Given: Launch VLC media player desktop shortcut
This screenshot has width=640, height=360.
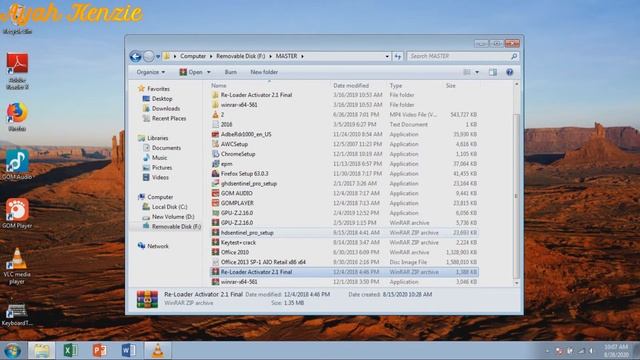Looking at the screenshot, I should point(17,266).
